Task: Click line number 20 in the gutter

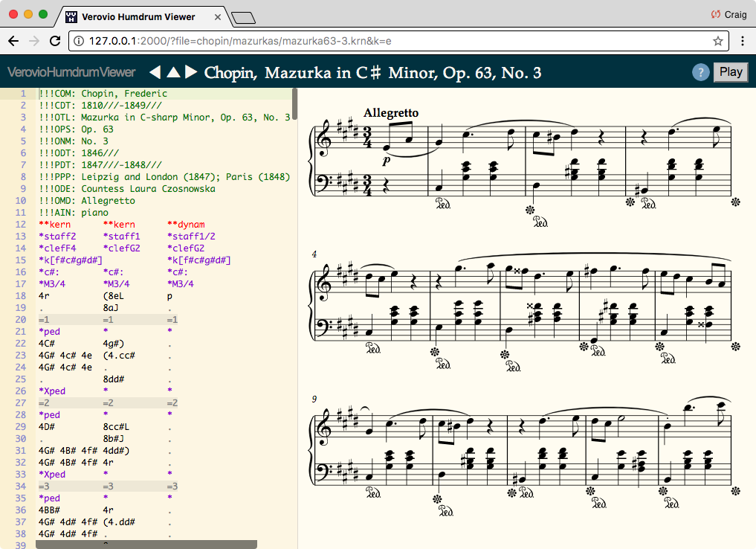Action: (20, 319)
